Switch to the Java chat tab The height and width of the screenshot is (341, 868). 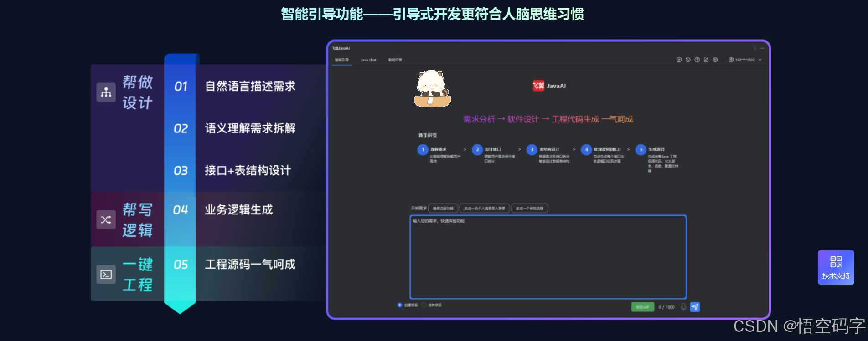click(x=368, y=60)
